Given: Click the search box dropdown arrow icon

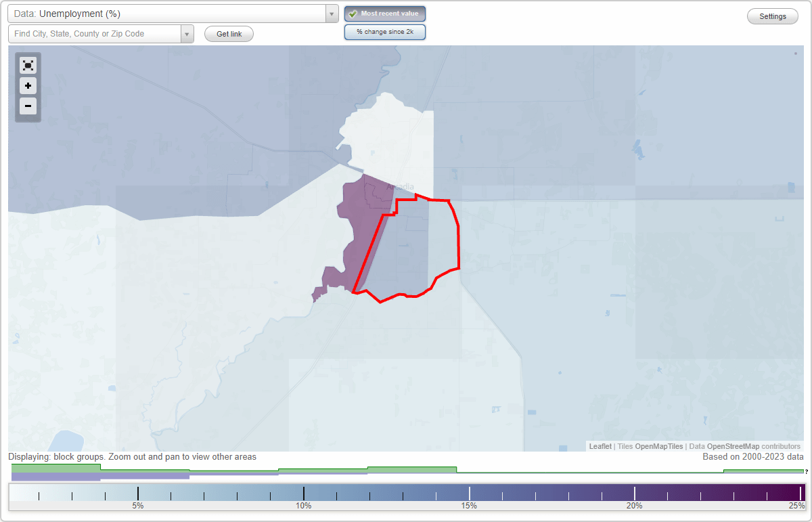Looking at the screenshot, I should (187, 33).
